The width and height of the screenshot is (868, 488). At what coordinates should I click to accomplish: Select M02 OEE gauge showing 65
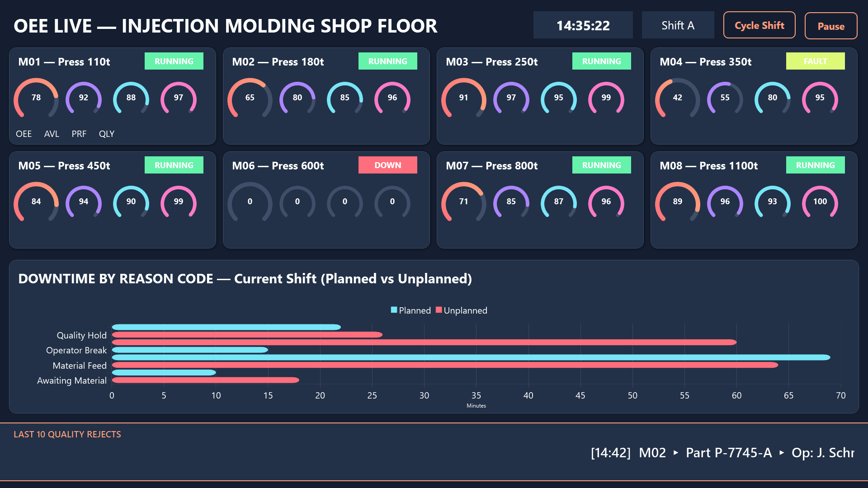click(250, 98)
